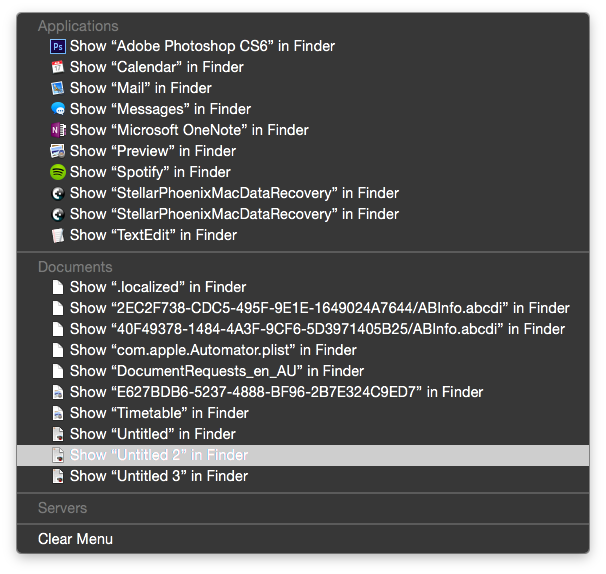The height and width of the screenshot is (574, 606).
Task: Choose Show ".localized" in Finder
Action: (303, 287)
